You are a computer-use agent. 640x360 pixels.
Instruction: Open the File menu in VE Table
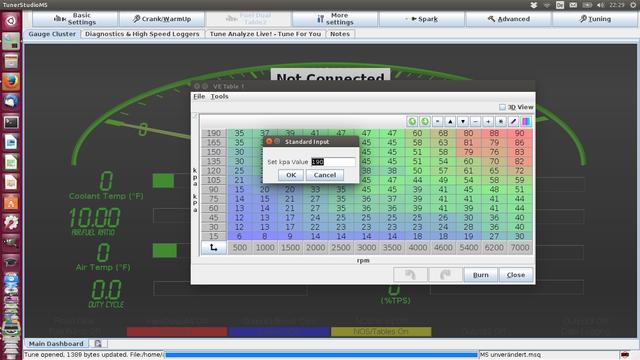pyautogui.click(x=199, y=96)
